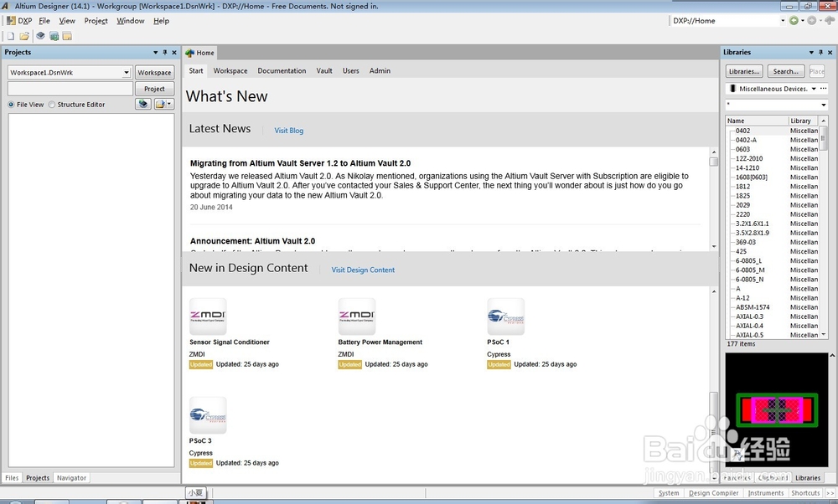
Task: Click the ZMDI Sensor Signal Conditioner thumbnail
Action: 208,316
